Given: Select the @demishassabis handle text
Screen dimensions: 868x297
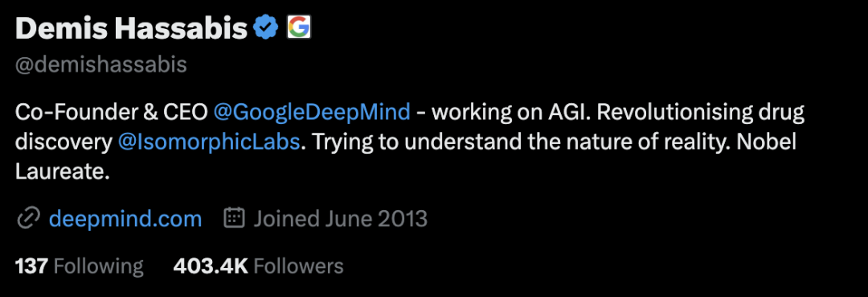Looking at the screenshot, I should [100, 65].
